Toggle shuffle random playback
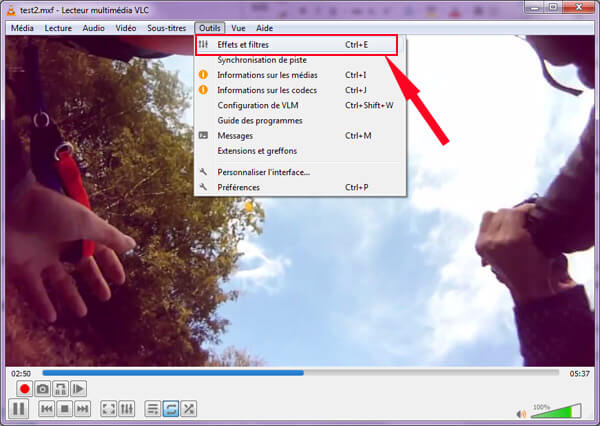 coord(189,409)
